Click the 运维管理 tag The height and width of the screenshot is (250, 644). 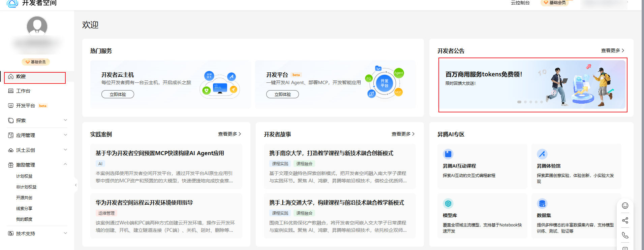[x=106, y=213]
